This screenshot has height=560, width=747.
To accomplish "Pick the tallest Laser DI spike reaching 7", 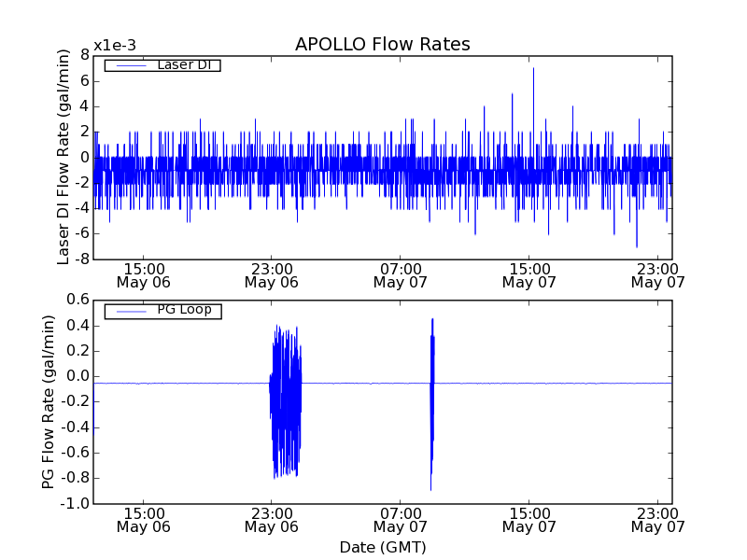I will tap(533, 70).
